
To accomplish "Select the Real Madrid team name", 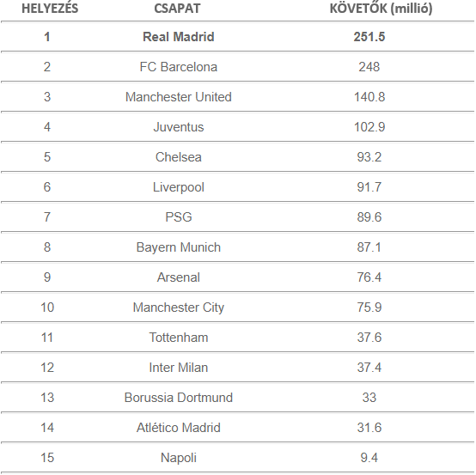I will 179,37.
